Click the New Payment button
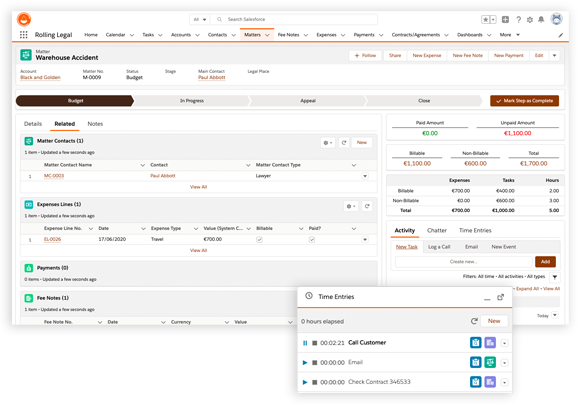Viewport: 581px width, 408px height. tap(509, 56)
